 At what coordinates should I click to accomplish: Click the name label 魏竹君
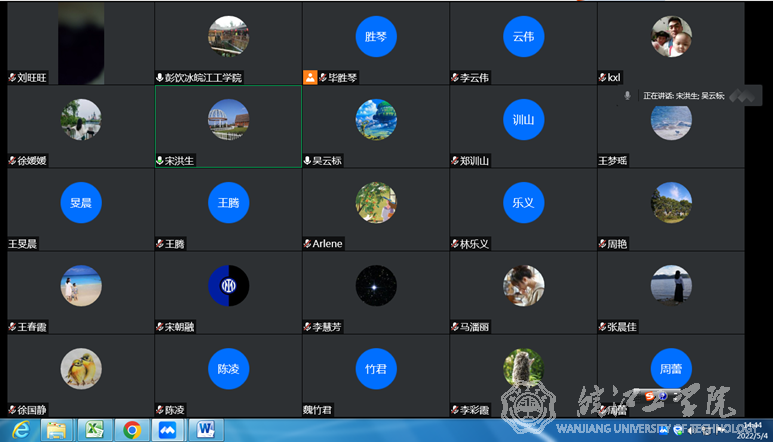click(x=318, y=409)
